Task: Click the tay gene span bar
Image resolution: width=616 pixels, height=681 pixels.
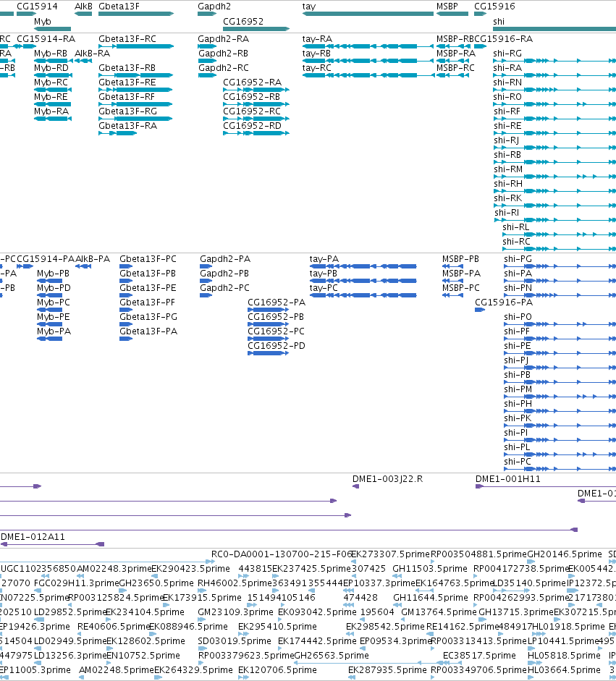Action: (x=368, y=14)
